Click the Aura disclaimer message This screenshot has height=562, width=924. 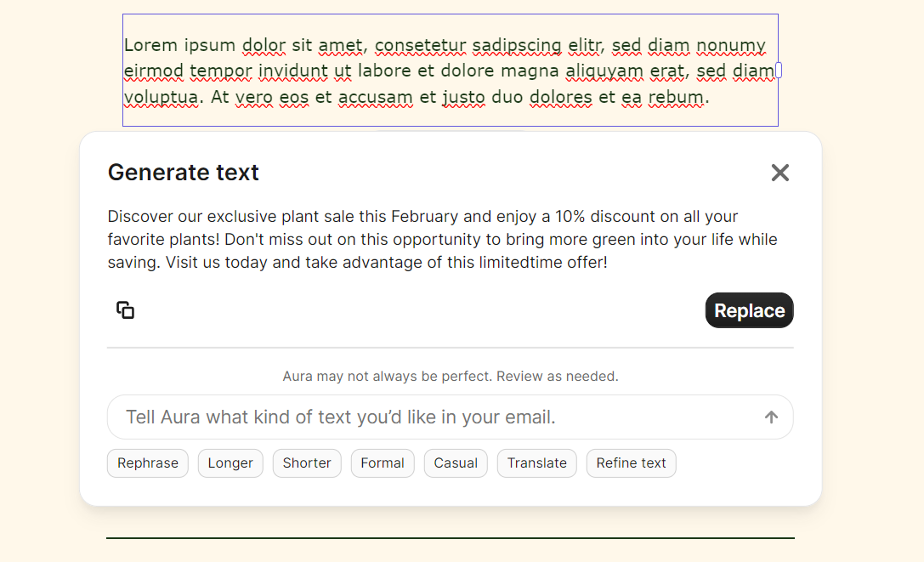point(450,375)
